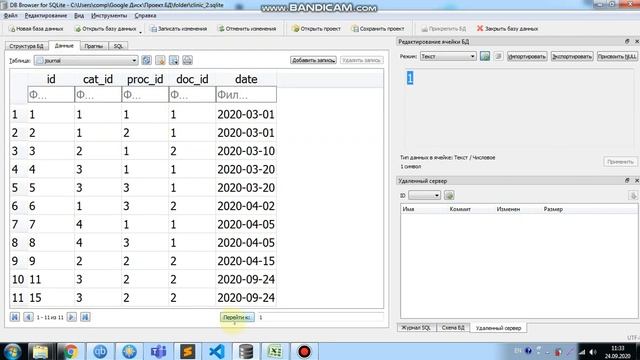Click the Save Project toolbar icon
The width and height of the screenshot is (640, 360).
355,29
